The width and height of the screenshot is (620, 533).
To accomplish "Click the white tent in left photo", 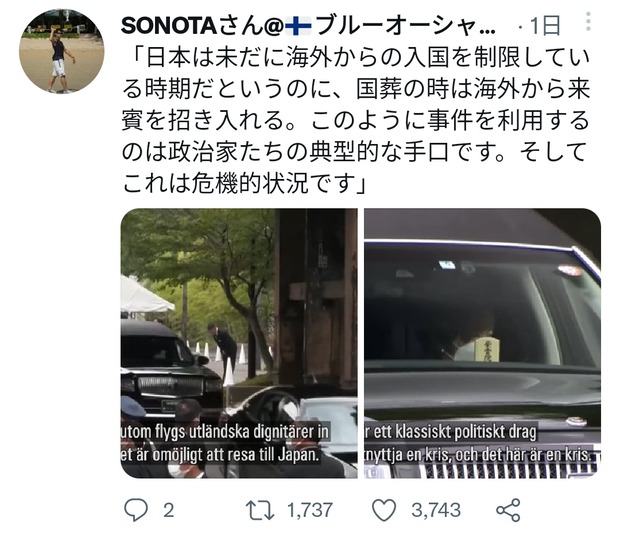I will (146, 295).
